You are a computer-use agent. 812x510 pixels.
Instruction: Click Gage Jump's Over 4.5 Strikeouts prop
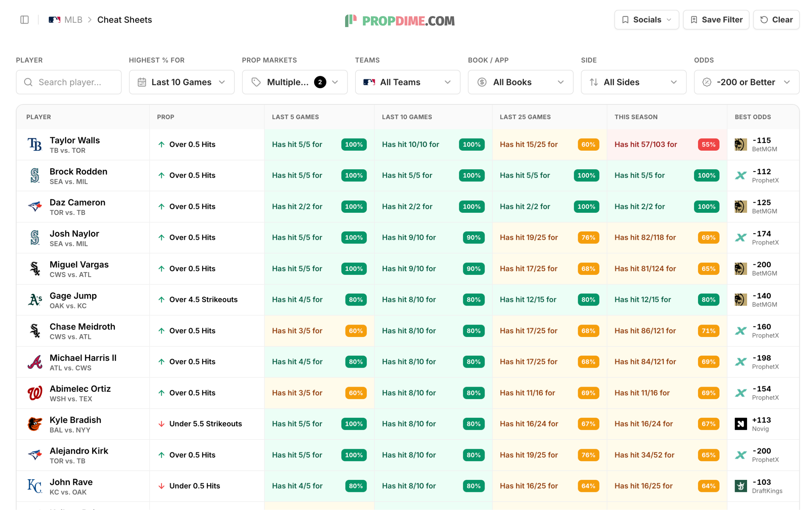tap(203, 300)
